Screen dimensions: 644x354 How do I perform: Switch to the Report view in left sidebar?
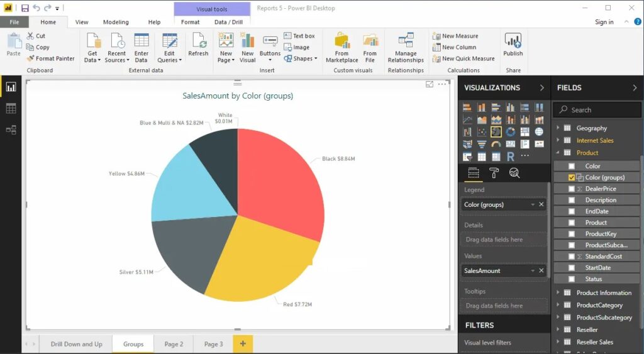point(11,87)
